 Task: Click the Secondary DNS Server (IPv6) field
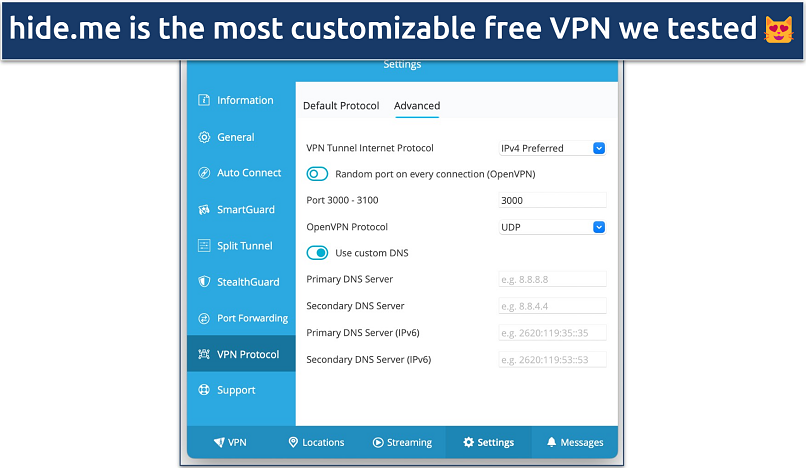tap(552, 359)
